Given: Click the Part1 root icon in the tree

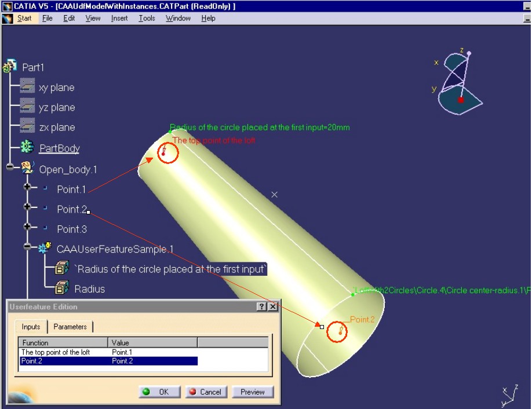Looking at the screenshot, I should tap(9, 66).
